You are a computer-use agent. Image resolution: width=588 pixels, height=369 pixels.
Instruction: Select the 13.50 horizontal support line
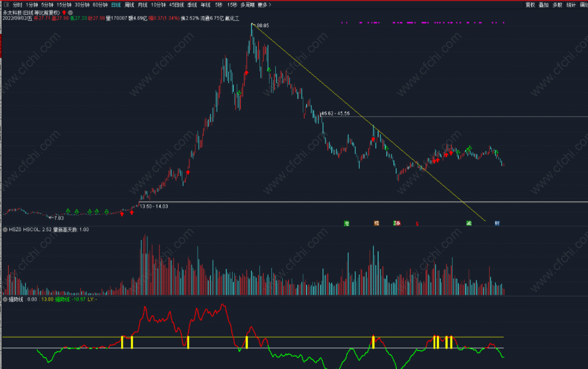(363, 202)
